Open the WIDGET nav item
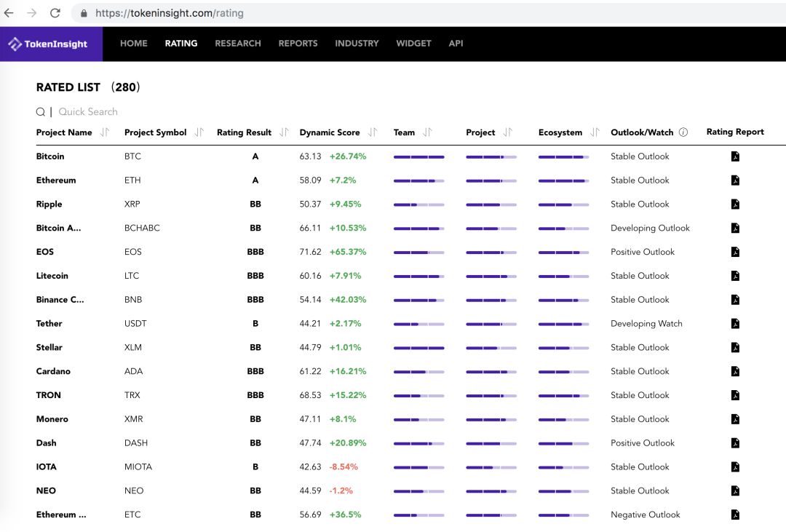786x532 pixels. click(x=413, y=44)
